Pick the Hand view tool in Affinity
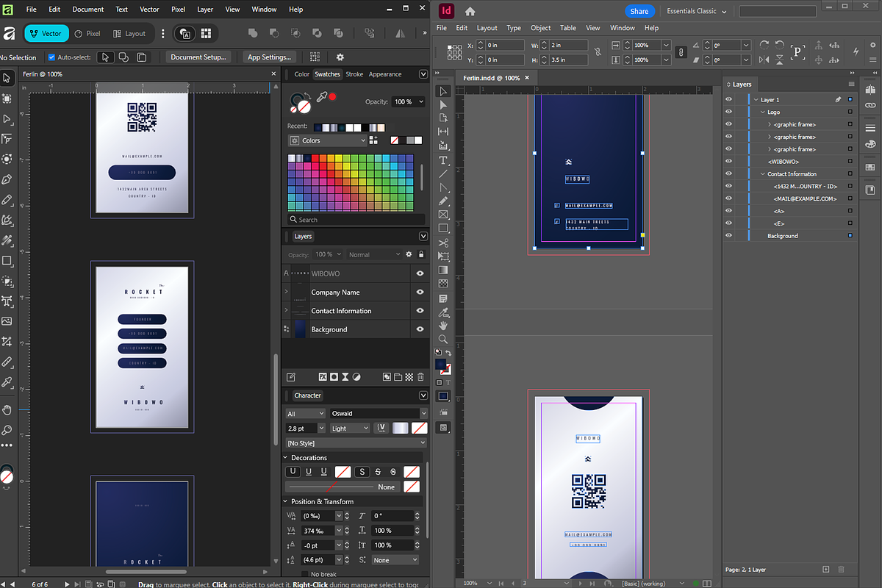Screen dimensions: 882x588 7,409
